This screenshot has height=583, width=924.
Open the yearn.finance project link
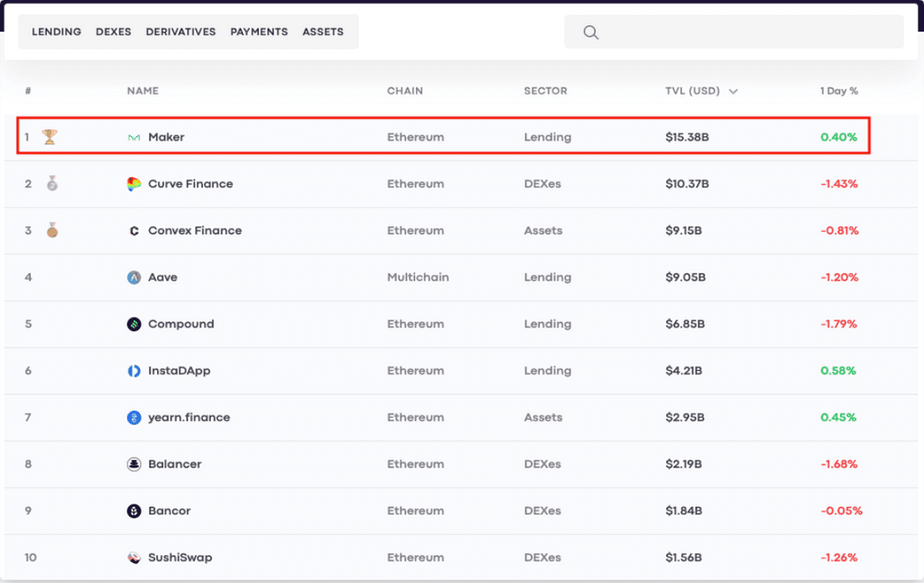tap(189, 417)
